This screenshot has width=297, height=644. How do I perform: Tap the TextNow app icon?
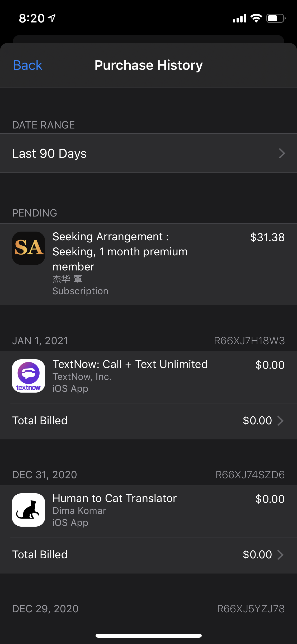[29, 376]
